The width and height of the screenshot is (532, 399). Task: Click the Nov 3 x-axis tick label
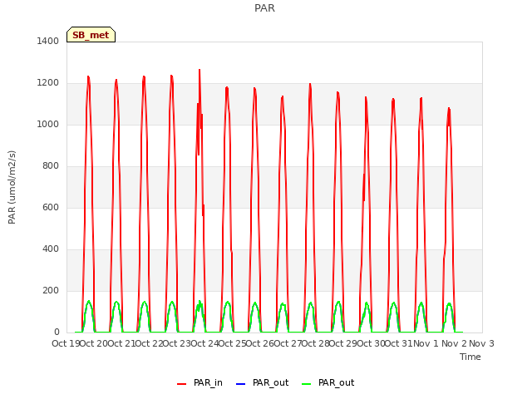point(481,343)
